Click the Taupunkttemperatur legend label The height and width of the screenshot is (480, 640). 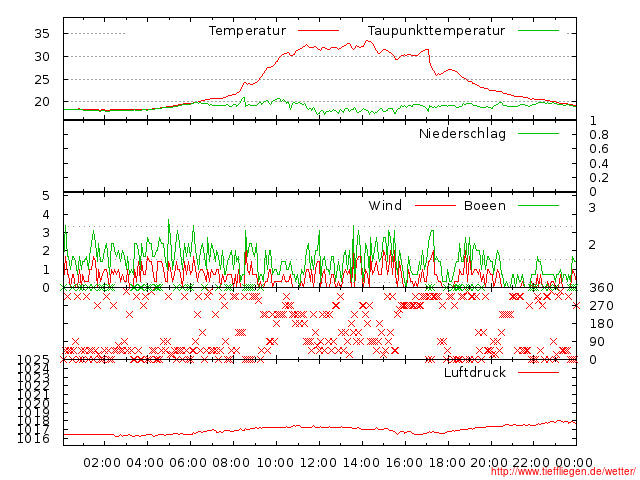[436, 31]
